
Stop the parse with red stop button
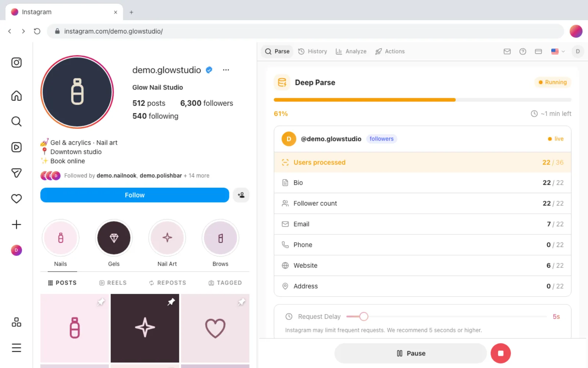tap(501, 353)
